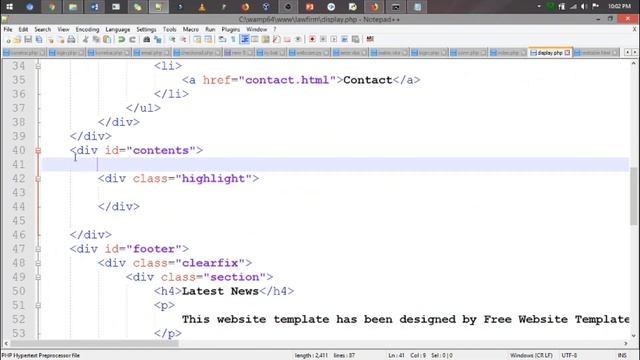This screenshot has height=360, width=640.
Task: Open the View menu
Action: [x=63, y=29]
